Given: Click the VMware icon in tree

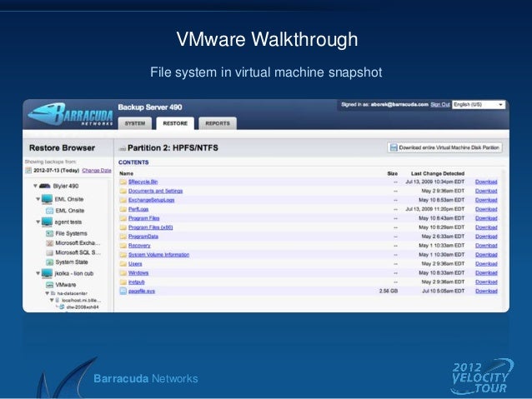Looking at the screenshot, I should point(49,285).
